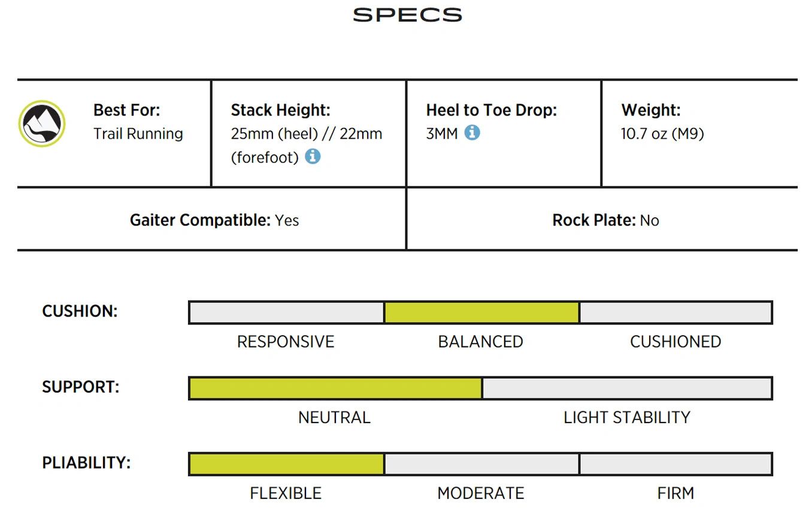
Task: Click the Gaiter Compatible: Yes cell
Action: click(211, 219)
